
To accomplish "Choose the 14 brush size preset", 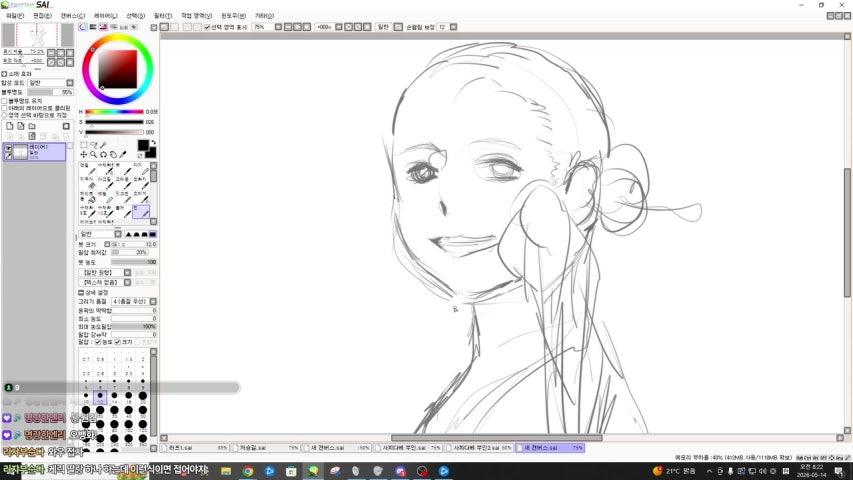I will click(x=114, y=397).
